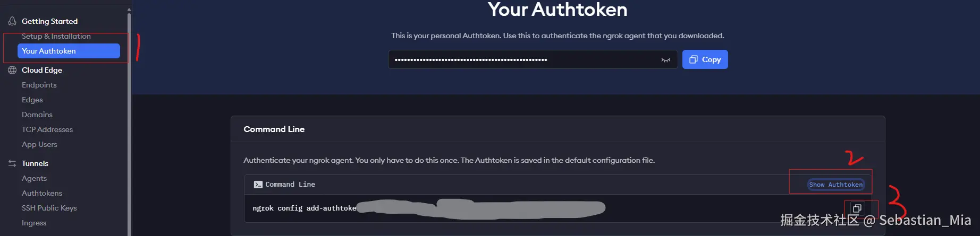Go to Edges section
This screenshot has height=236, width=980.
pos(32,100)
